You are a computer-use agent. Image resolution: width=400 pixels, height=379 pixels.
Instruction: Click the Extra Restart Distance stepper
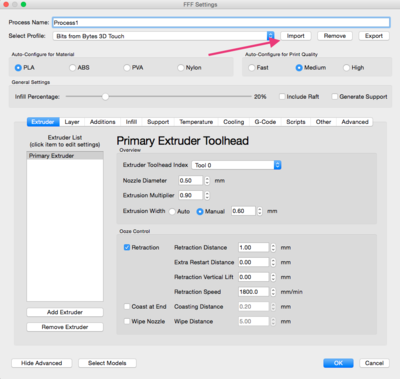coord(273,262)
